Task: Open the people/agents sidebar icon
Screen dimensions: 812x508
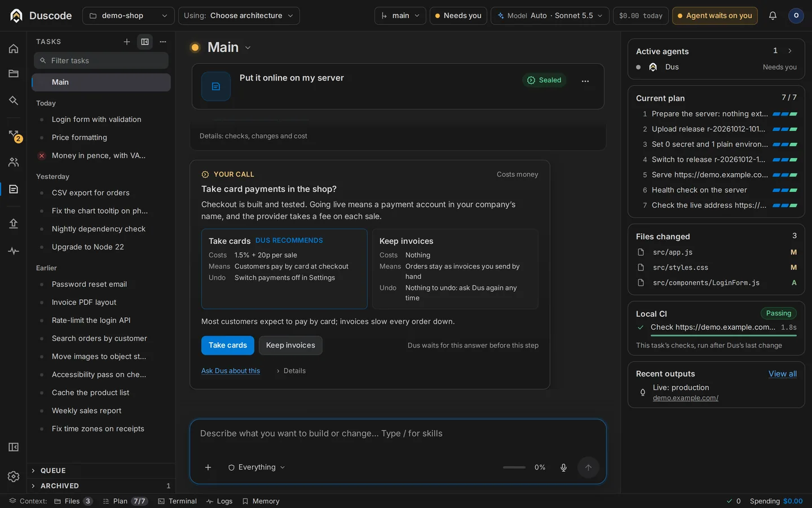Action: (14, 163)
